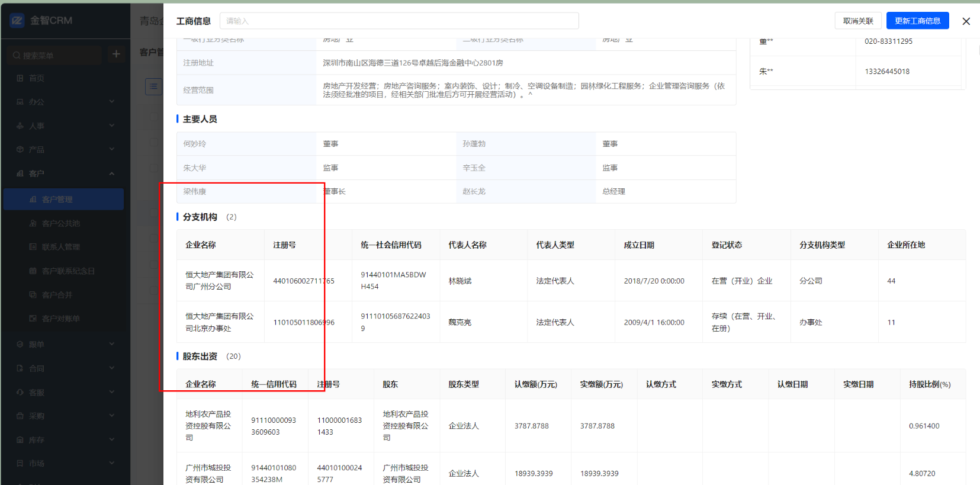The height and width of the screenshot is (485, 980).
Task: Click the 人事 icon in sidebar
Action: [x=20, y=126]
